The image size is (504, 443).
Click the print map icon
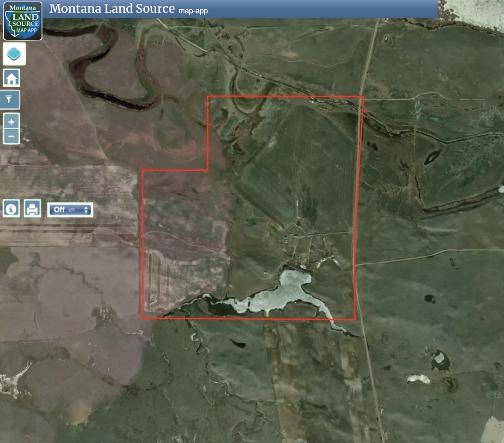tap(32, 209)
